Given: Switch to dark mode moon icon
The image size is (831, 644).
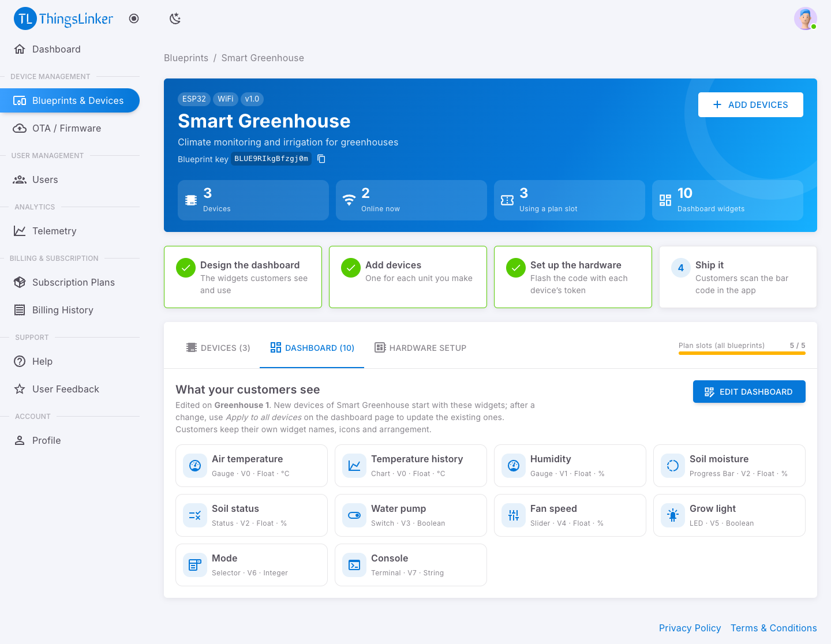Looking at the screenshot, I should (175, 18).
